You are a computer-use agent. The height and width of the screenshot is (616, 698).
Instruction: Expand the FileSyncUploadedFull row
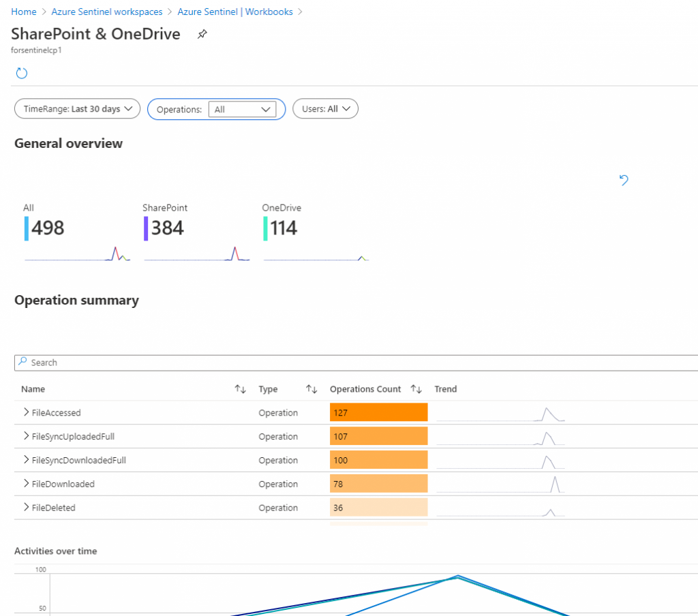tap(27, 435)
